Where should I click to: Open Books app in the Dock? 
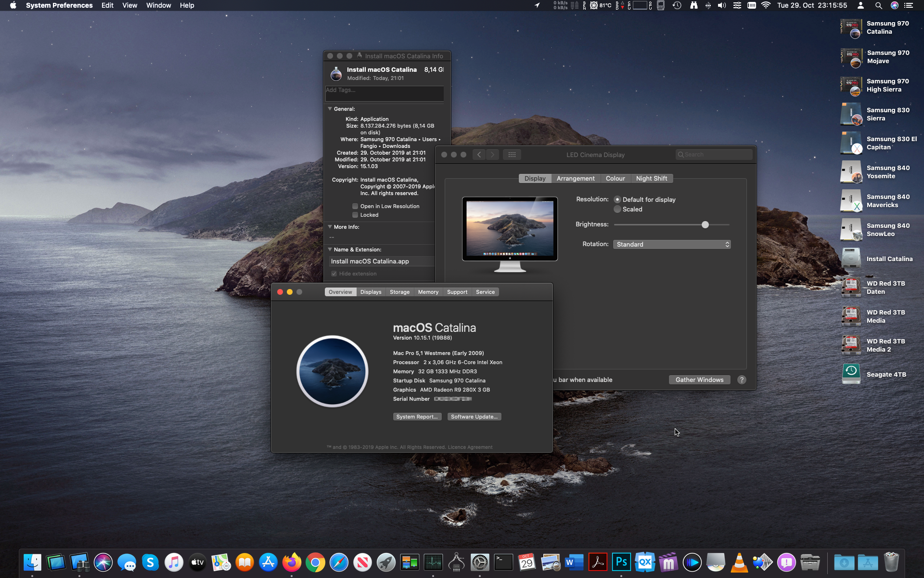pos(244,562)
